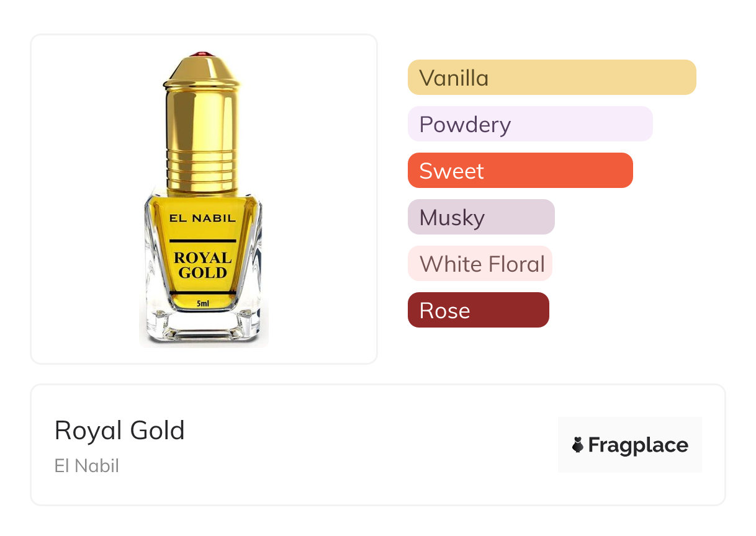Select the Vanilla accord bar
Viewport: 756px width, 536px height.
pyautogui.click(x=551, y=78)
